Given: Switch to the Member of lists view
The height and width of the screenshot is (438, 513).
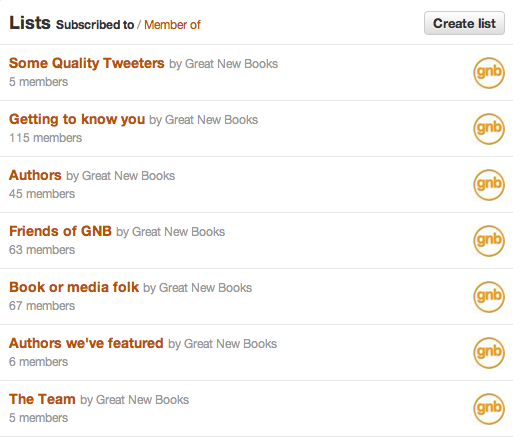Looking at the screenshot, I should click(x=172, y=25).
